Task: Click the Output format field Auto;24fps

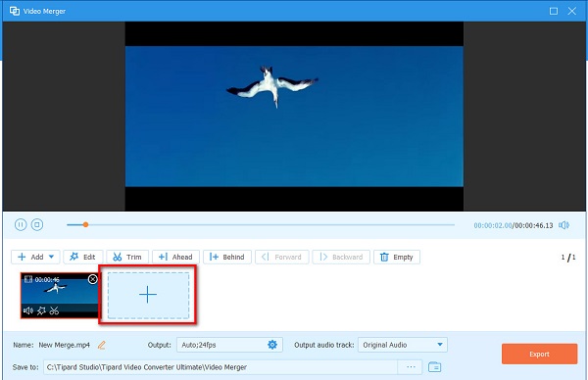Action: point(229,345)
